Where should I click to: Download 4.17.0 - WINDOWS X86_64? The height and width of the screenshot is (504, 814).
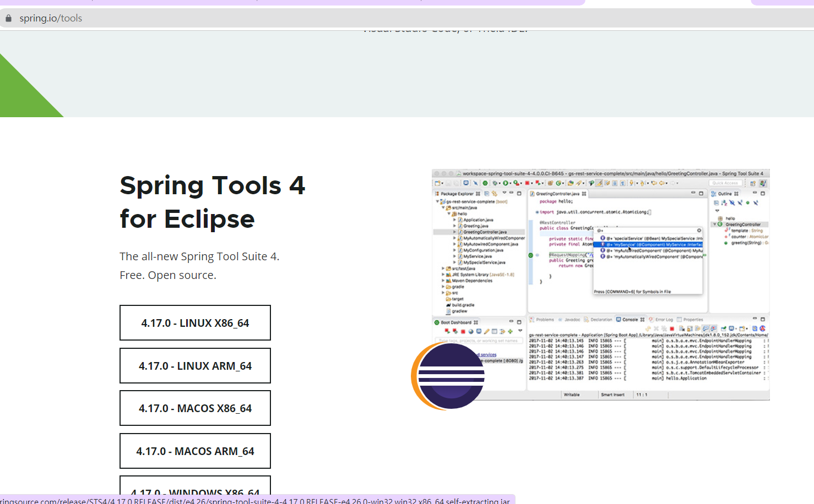(195, 486)
